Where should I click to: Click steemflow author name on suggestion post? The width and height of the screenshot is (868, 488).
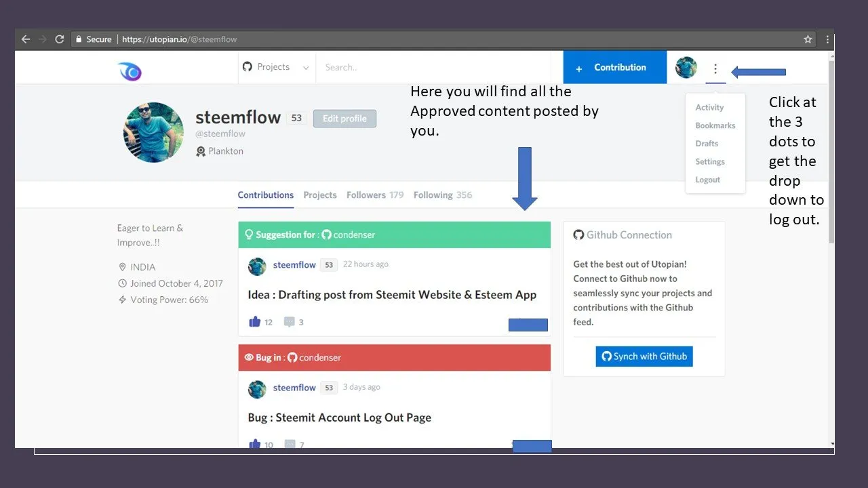[294, 265]
